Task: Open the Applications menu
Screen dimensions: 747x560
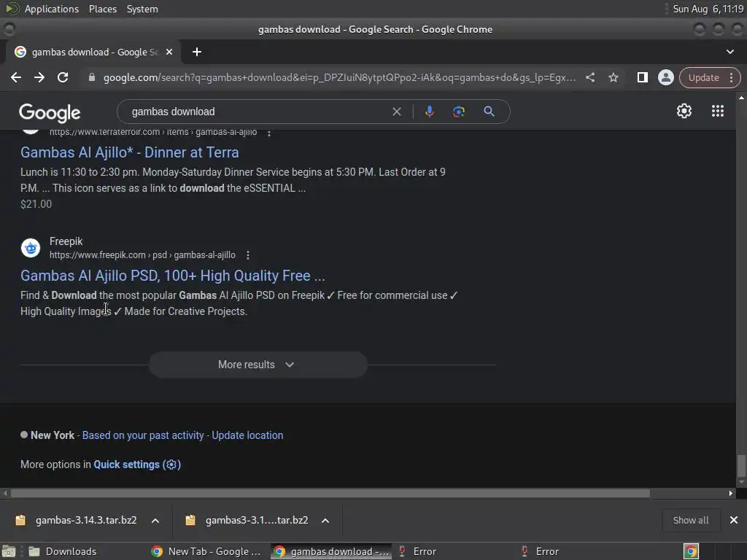Action: coord(52,9)
